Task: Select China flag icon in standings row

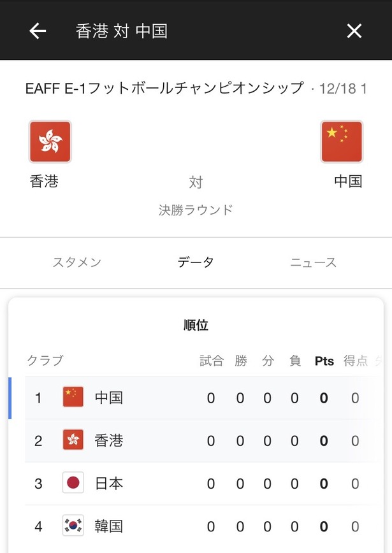Action: pyautogui.click(x=73, y=397)
